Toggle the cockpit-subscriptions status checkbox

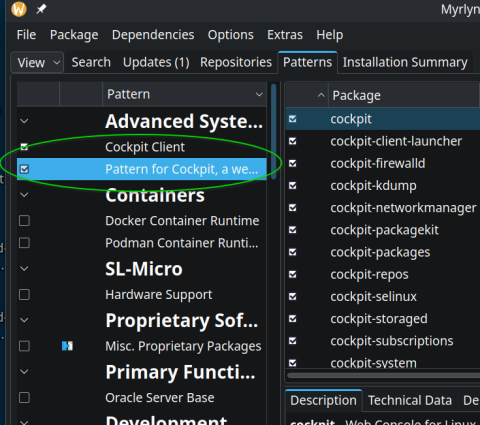point(293,341)
